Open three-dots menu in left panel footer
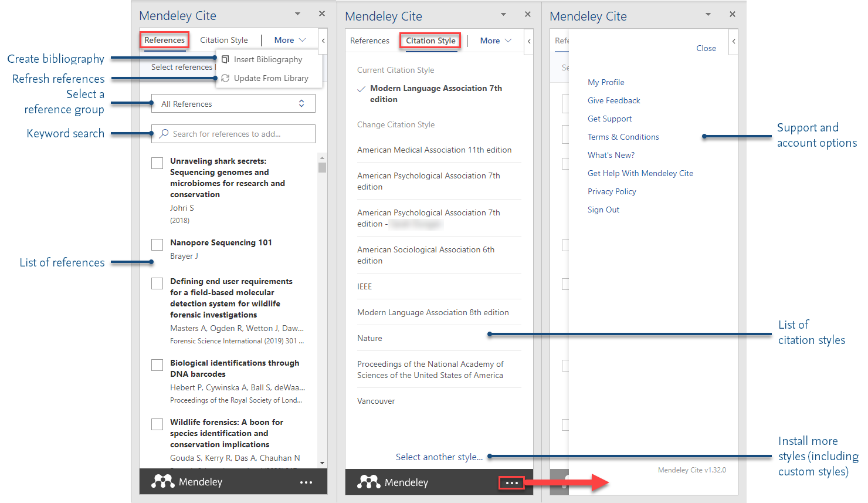This screenshot has width=868, height=503. (x=306, y=482)
